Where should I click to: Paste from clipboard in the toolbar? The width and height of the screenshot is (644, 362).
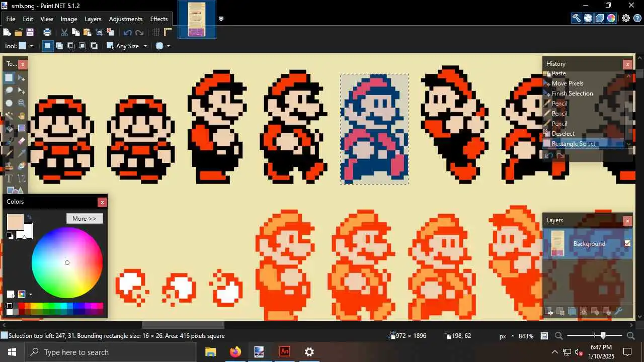(88, 32)
